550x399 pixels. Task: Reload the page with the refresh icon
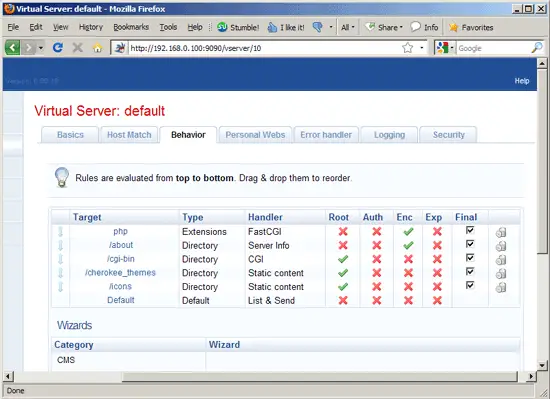click(x=58, y=47)
